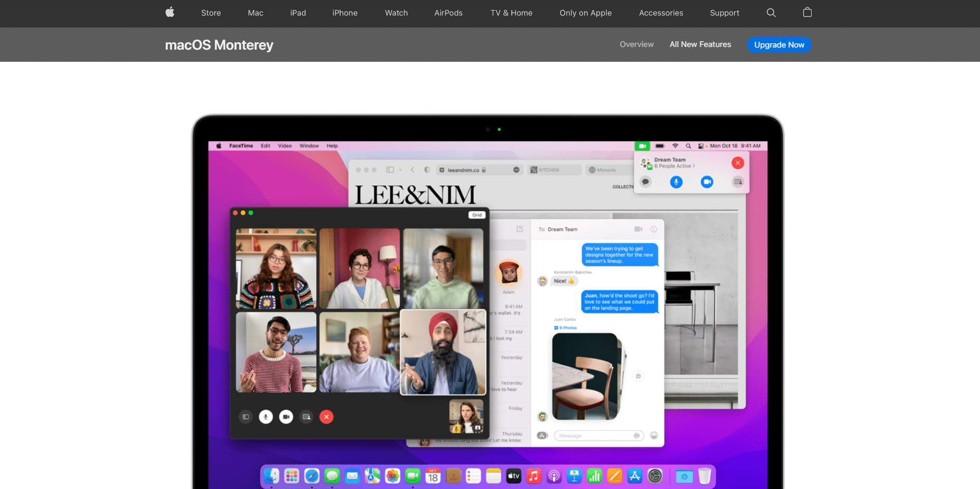Toggle the camera in FaceTime call window

[x=286, y=417]
